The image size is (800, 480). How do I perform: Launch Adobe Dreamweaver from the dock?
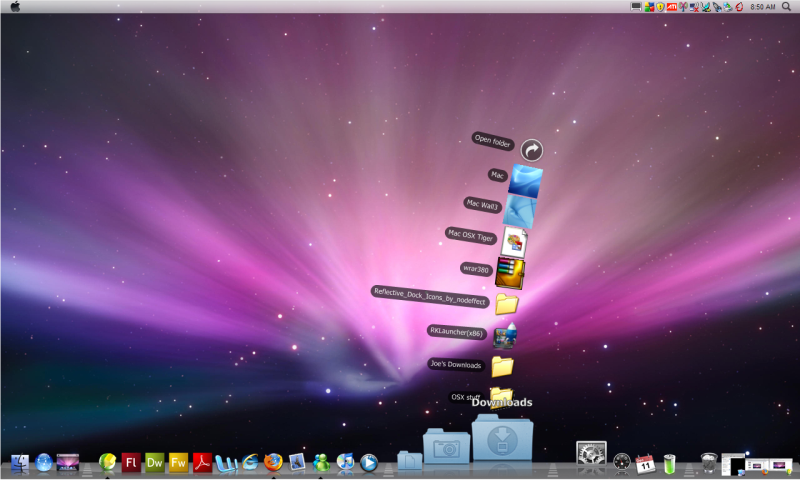tap(155, 463)
